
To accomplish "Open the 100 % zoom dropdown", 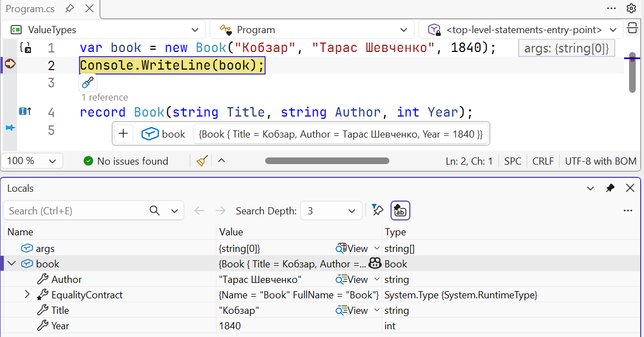I will (32, 161).
